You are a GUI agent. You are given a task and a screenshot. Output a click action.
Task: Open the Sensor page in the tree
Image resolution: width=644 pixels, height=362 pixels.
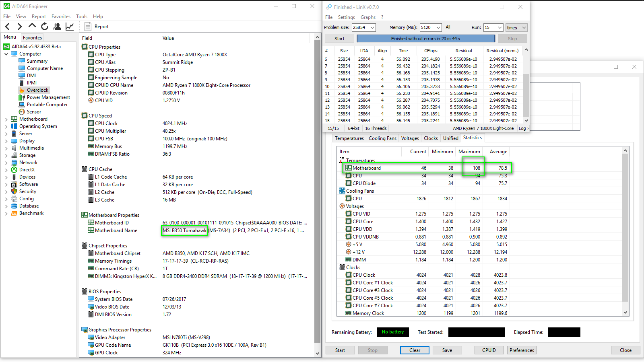point(34,112)
